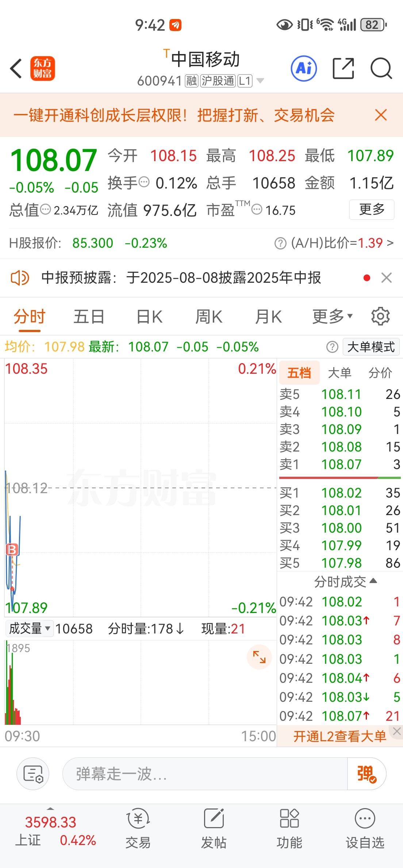Open the 一键开通科创成长层权限 banner
Screen dimensions: 403x868
click(x=174, y=115)
